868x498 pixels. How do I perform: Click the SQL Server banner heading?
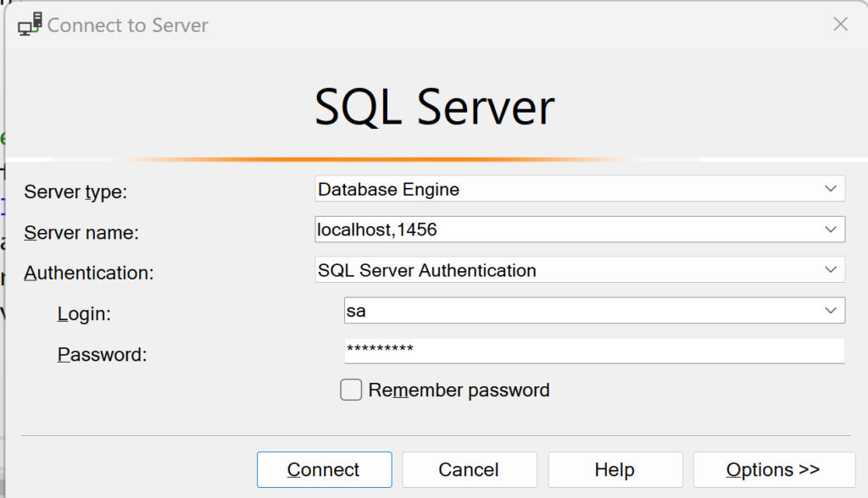tap(434, 108)
